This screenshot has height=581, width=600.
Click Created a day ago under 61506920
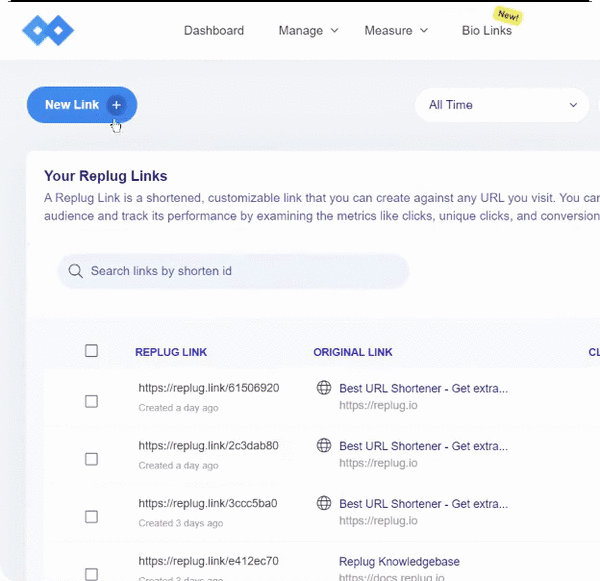178,408
